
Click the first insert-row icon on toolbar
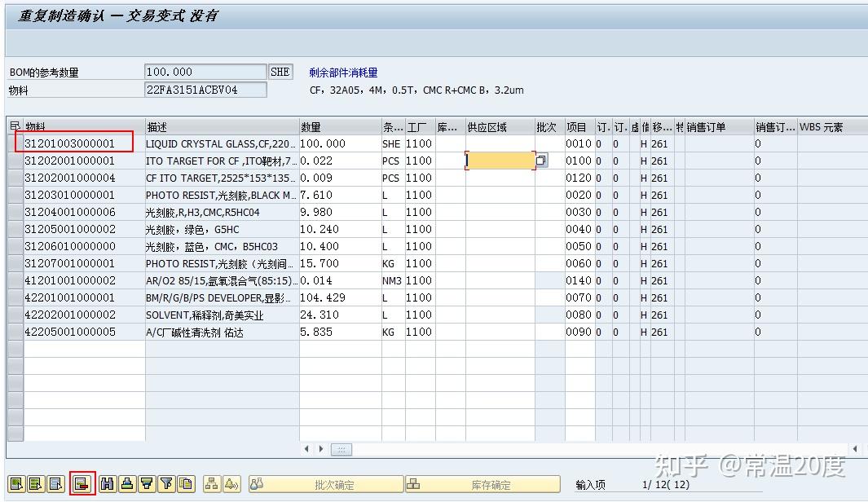point(17,482)
